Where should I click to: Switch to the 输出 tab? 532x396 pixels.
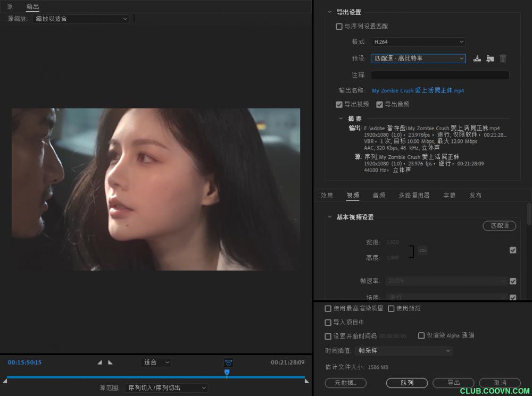[x=32, y=6]
